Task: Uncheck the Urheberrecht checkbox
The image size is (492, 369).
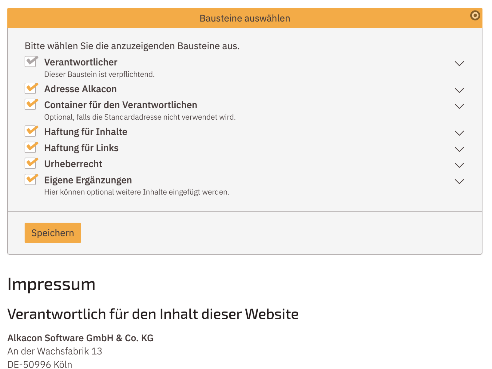Action: point(31,163)
